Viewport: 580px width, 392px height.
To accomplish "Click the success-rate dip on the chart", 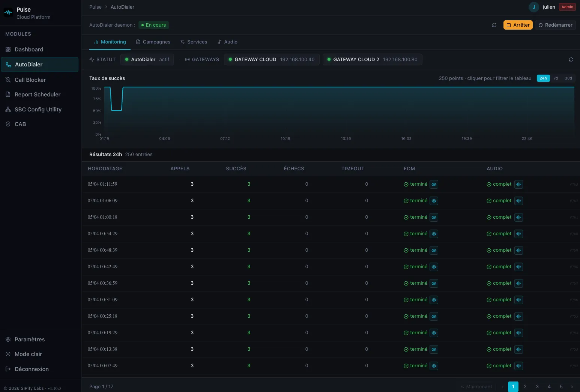I will click(117, 110).
